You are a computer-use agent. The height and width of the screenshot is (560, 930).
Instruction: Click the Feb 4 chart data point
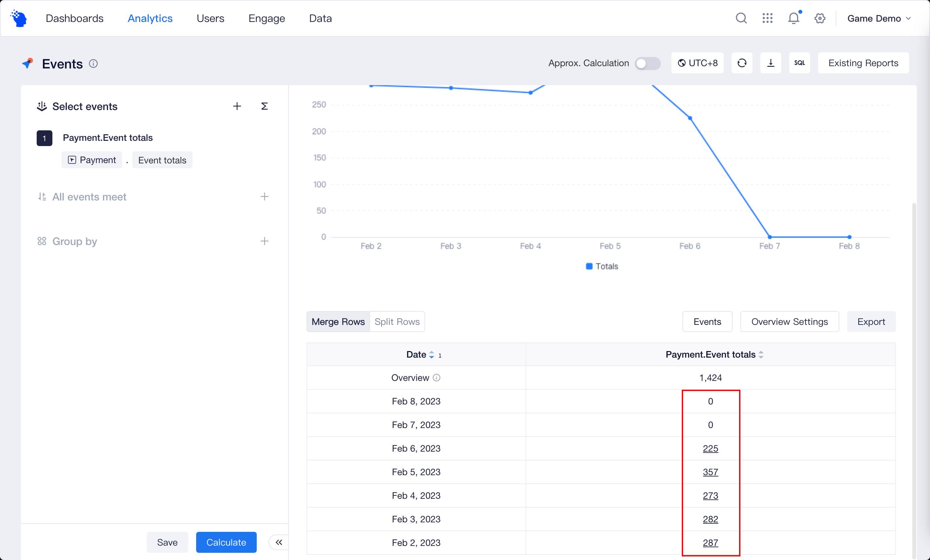(530, 92)
